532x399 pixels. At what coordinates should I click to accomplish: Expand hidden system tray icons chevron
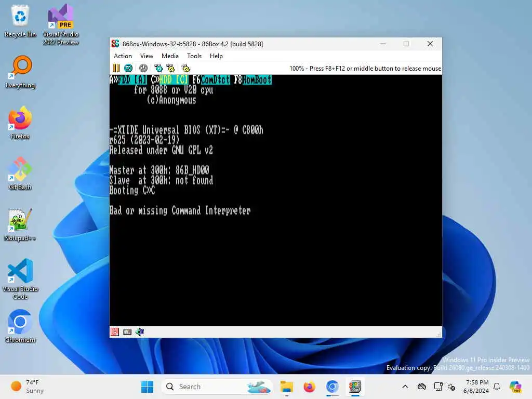click(405, 387)
